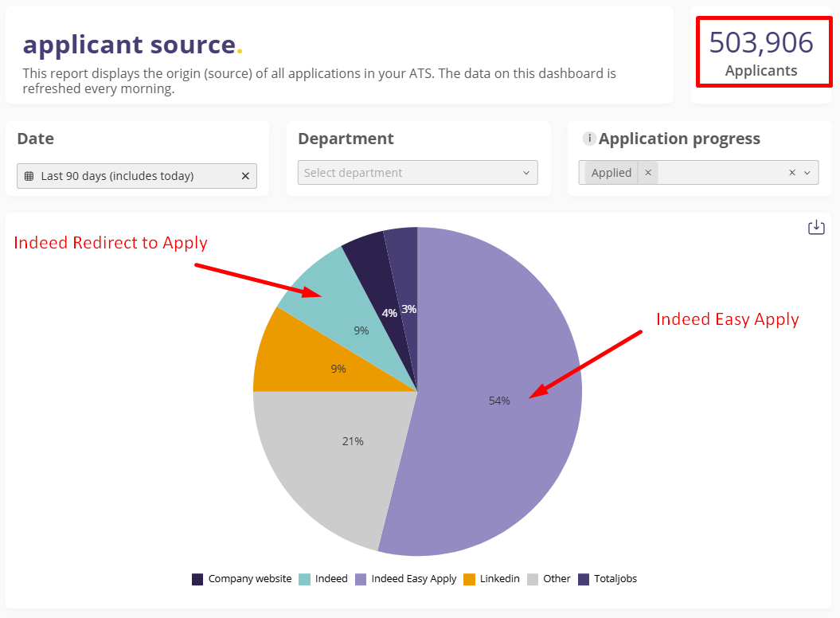Image resolution: width=840 pixels, height=618 pixels.
Task: Click the Company website legend label
Action: coord(250,579)
